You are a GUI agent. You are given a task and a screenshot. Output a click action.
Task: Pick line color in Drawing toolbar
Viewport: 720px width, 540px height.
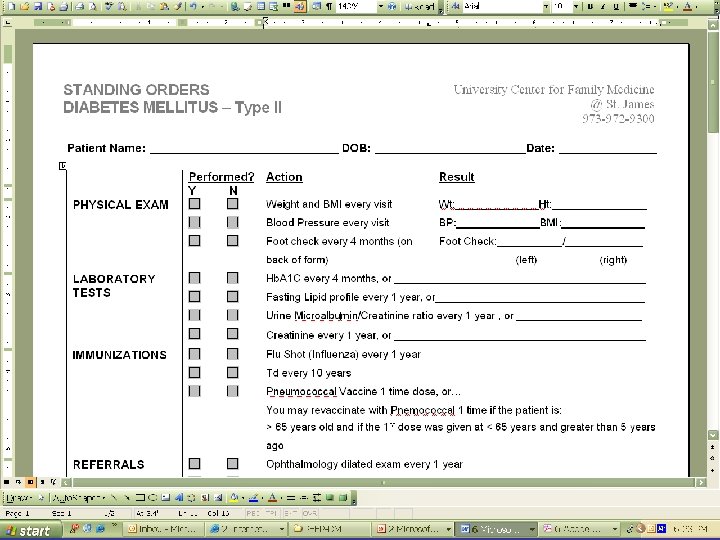tap(253, 497)
